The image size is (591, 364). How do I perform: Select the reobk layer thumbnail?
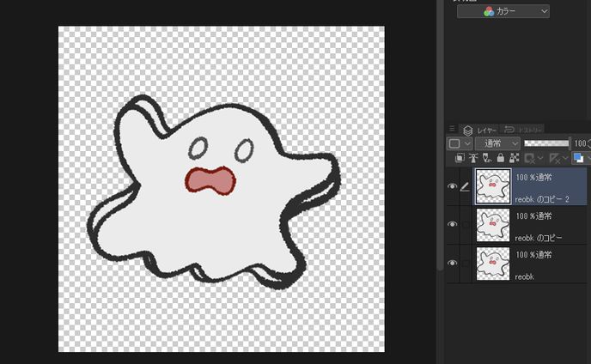pyautogui.click(x=493, y=264)
